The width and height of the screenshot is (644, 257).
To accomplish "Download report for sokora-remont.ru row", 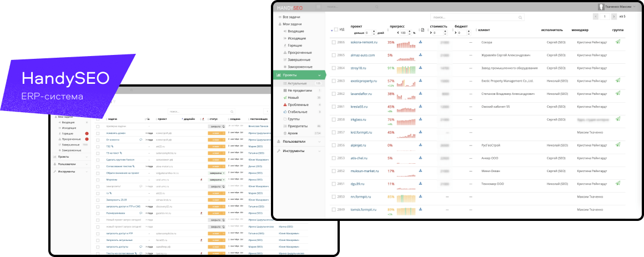I will coord(420,42).
